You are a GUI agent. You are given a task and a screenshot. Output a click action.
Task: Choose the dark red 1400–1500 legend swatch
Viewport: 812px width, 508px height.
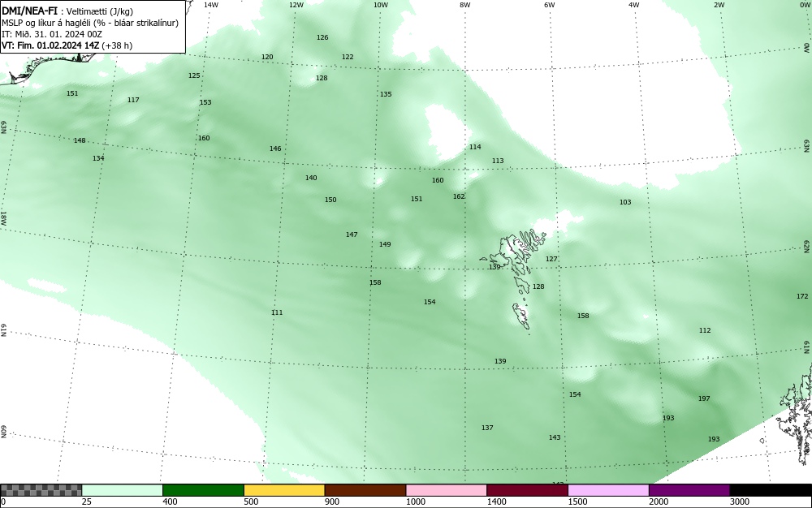click(x=527, y=490)
